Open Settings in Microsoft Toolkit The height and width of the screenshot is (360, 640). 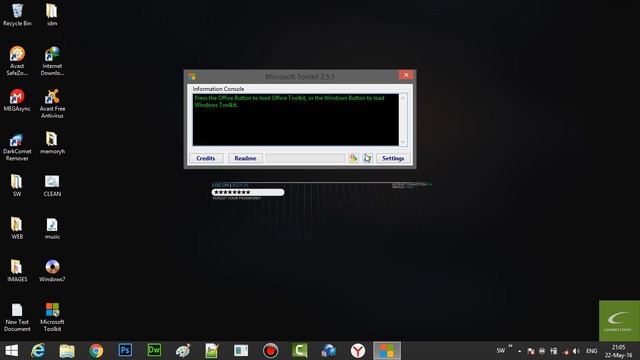pyautogui.click(x=393, y=158)
